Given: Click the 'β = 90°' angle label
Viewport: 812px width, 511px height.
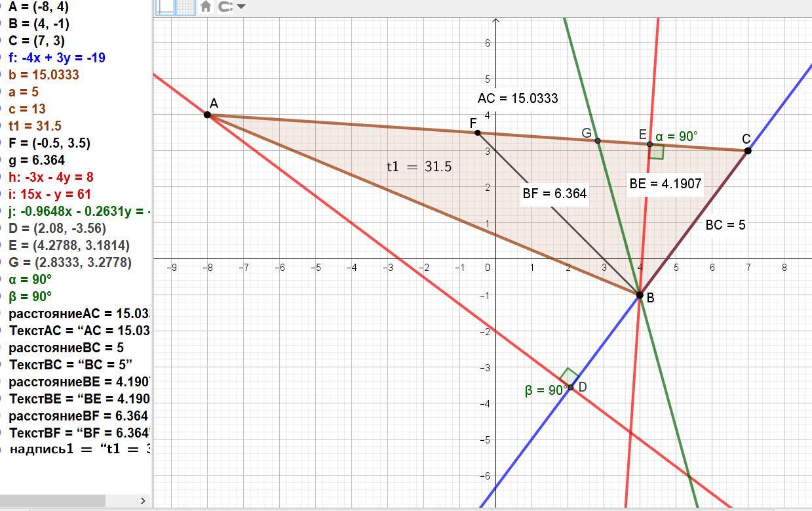Looking at the screenshot, I should click(546, 390).
